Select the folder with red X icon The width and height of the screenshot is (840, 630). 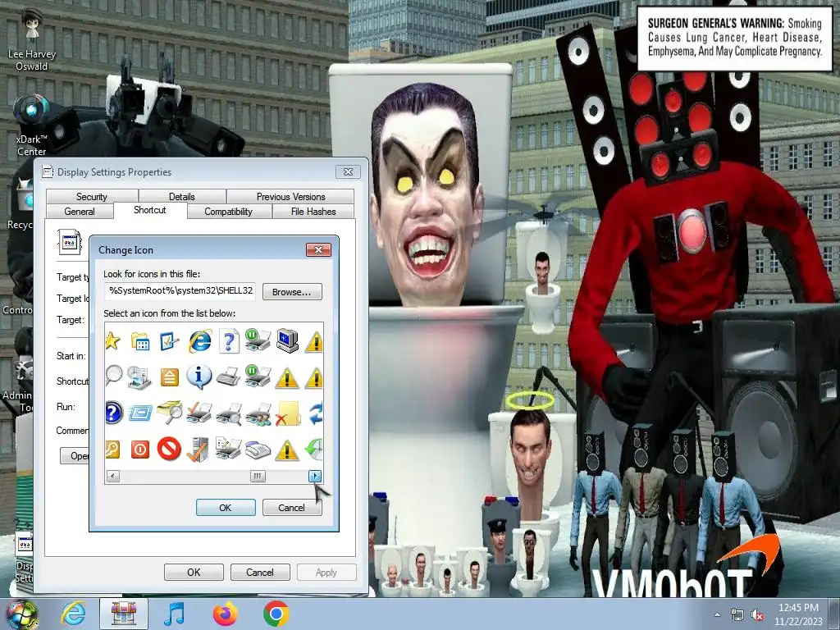pyautogui.click(x=287, y=413)
